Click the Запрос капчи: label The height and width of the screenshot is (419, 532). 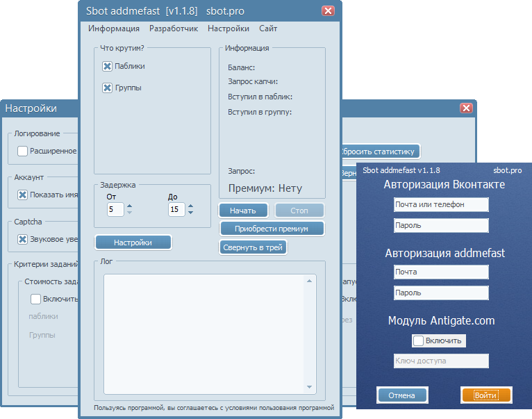(253, 81)
